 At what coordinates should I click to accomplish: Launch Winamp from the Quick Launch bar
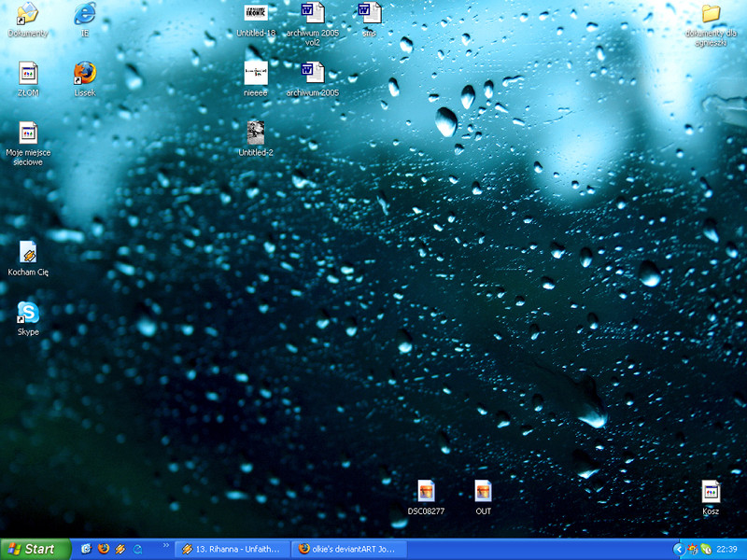tap(120, 549)
